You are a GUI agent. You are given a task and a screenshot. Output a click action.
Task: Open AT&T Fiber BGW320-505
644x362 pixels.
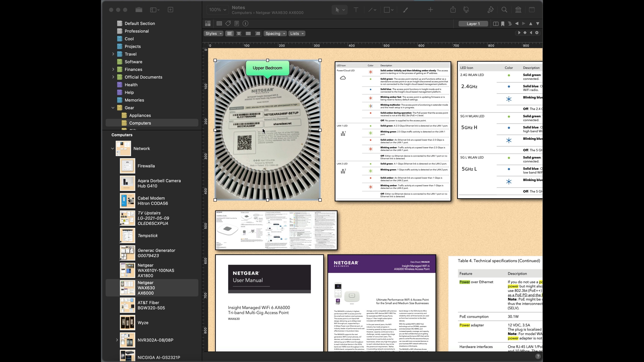click(152, 305)
